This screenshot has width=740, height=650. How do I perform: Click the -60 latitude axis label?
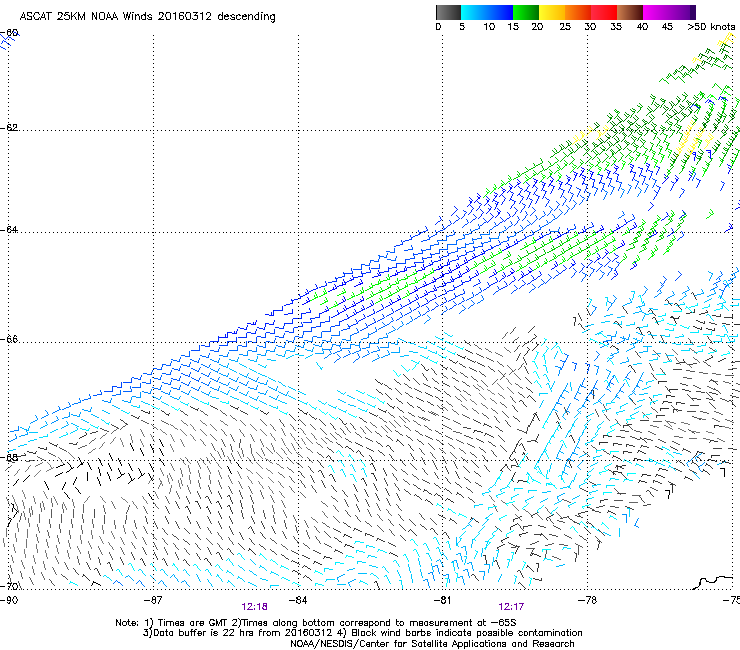click(x=9, y=33)
